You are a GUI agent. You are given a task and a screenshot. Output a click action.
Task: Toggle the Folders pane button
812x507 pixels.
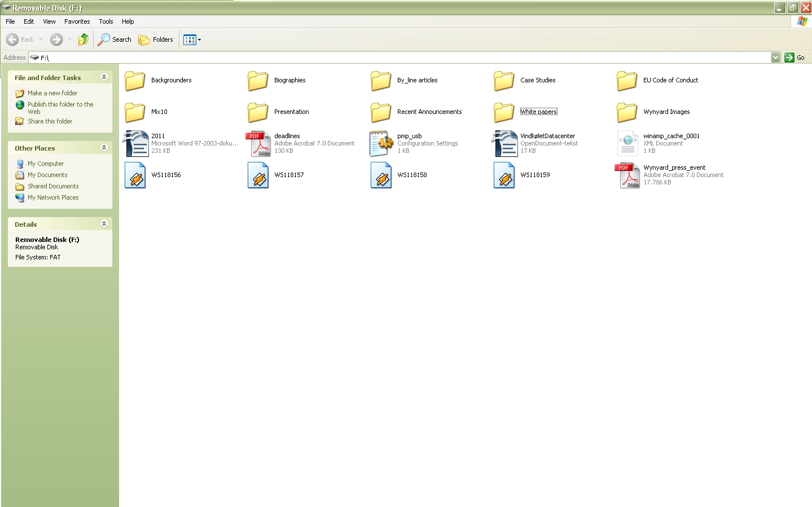click(x=156, y=39)
